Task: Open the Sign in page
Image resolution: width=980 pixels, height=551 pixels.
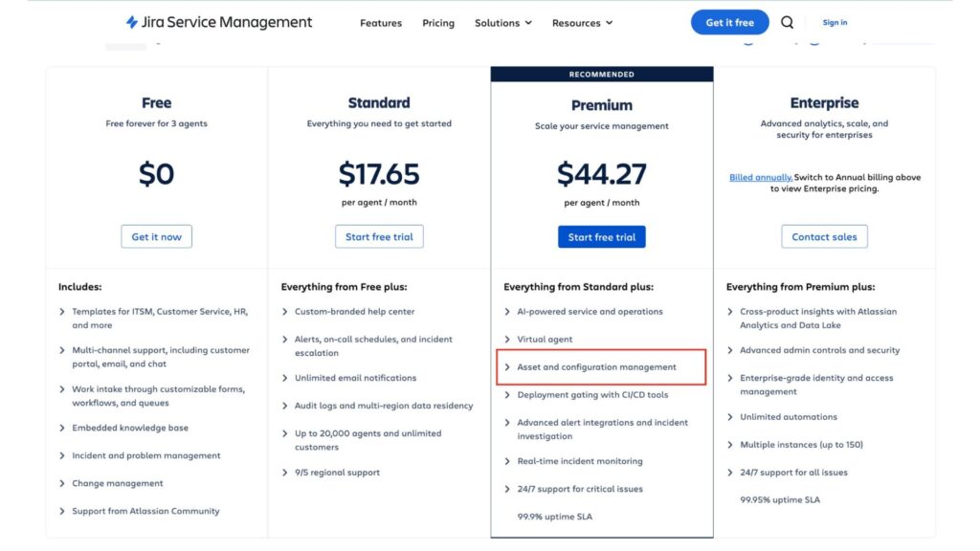Action: click(x=834, y=22)
